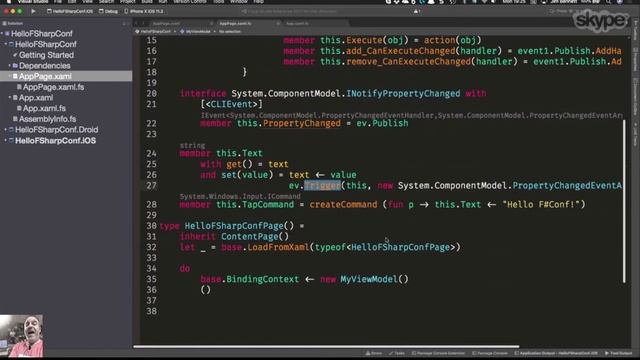Click 'INotifyPropertyChanged' on line 20
The height and width of the screenshot is (360, 640).
[x=403, y=93]
